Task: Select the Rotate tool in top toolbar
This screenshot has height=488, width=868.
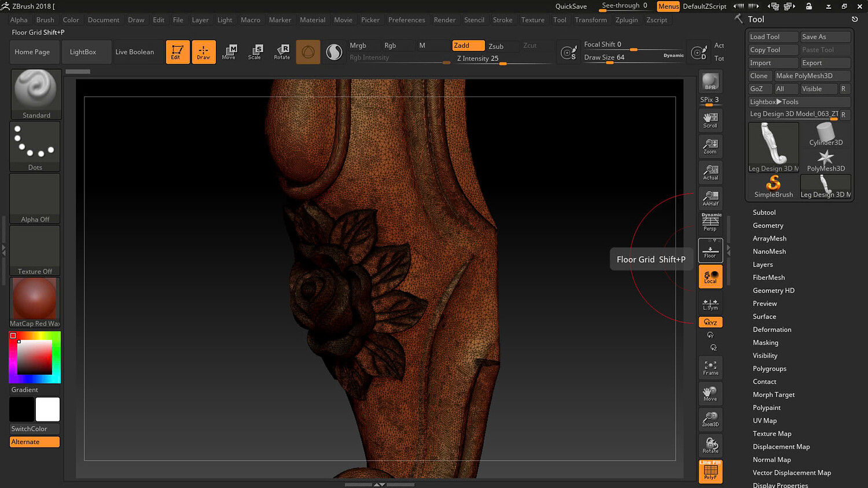Action: (x=282, y=51)
